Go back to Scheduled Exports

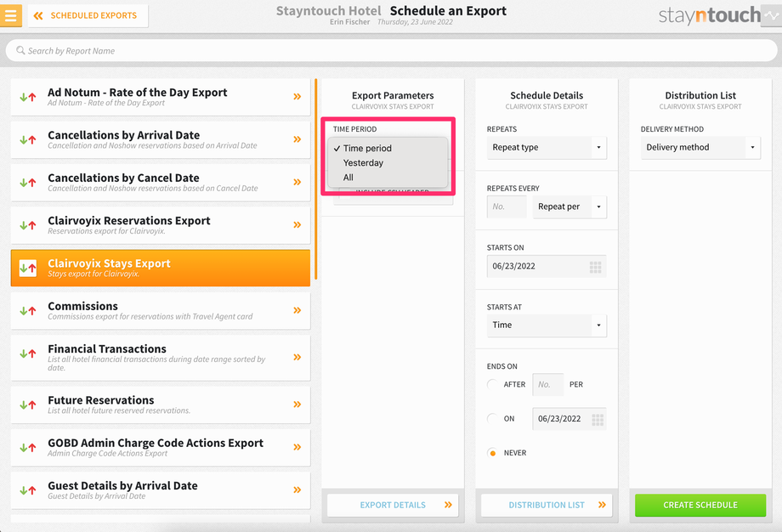tap(88, 15)
